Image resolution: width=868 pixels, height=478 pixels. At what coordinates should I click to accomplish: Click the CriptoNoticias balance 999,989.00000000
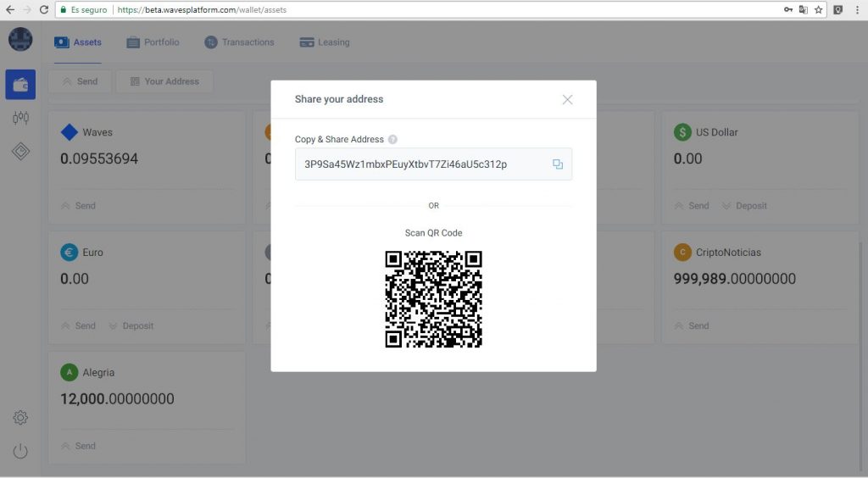click(x=735, y=279)
